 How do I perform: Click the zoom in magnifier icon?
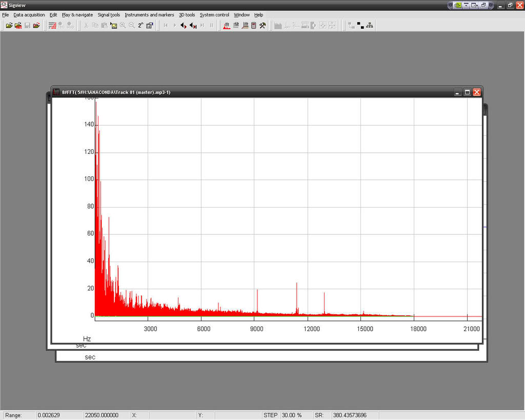(x=123, y=25)
